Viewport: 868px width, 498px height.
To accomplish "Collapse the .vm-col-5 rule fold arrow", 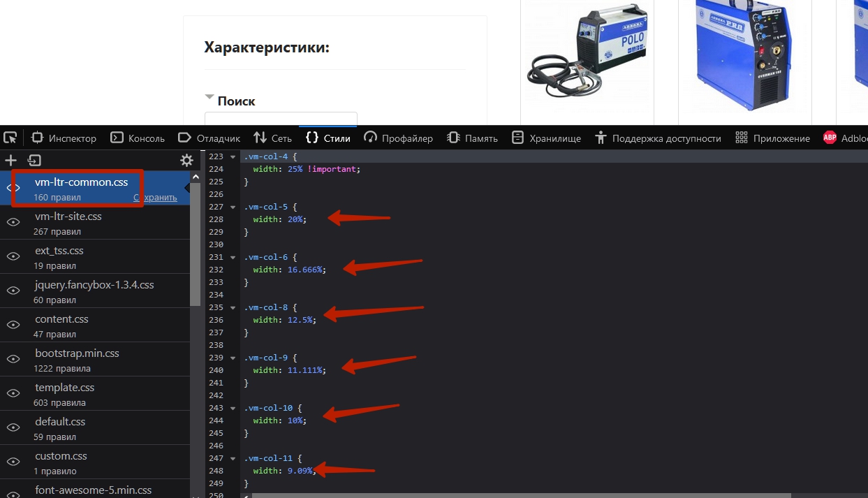I will click(x=233, y=207).
